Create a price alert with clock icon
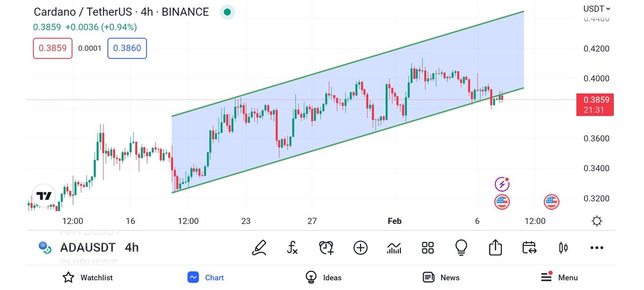The height and width of the screenshot is (290, 644). pos(326,248)
